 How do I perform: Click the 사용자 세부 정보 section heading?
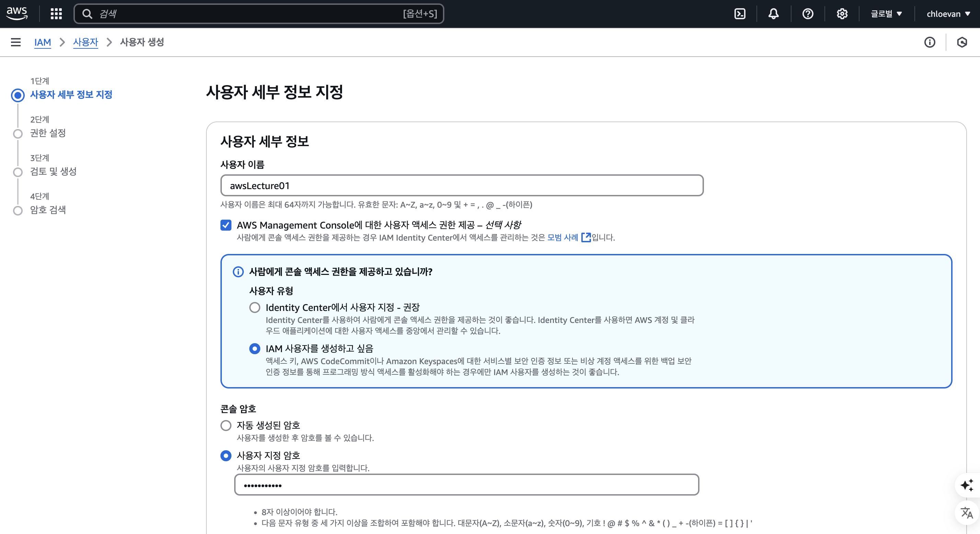coord(265,141)
